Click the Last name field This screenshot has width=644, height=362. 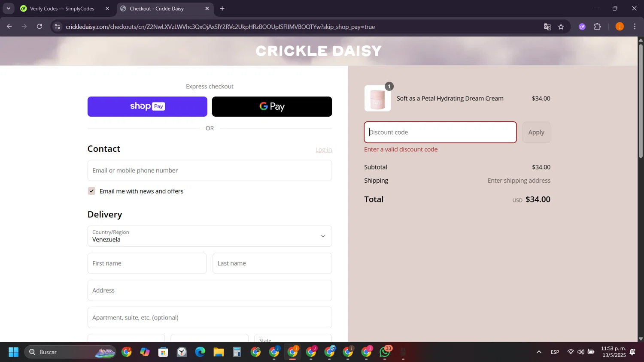(272, 263)
